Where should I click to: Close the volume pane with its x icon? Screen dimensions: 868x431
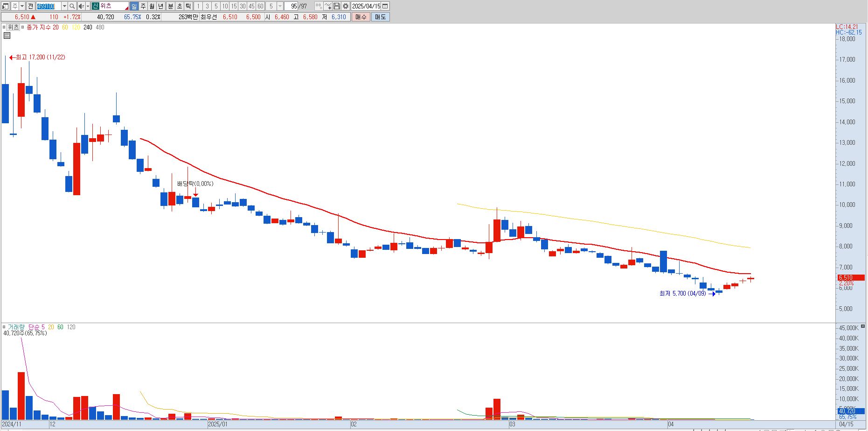[863, 326]
